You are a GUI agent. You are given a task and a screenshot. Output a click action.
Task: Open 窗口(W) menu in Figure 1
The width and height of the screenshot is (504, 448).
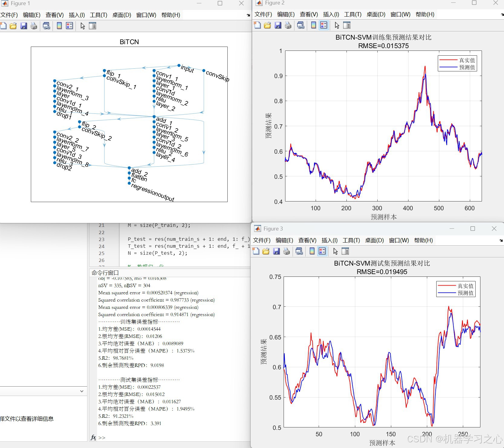click(146, 15)
